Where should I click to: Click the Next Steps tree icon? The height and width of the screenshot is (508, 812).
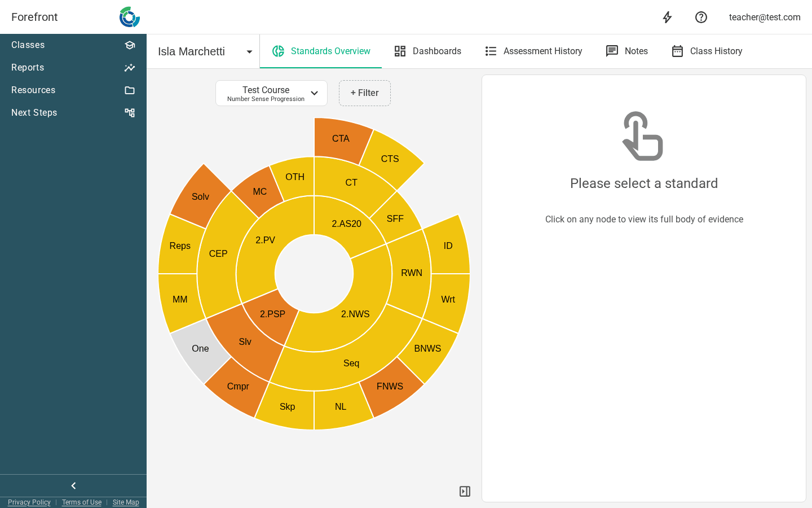(x=130, y=113)
